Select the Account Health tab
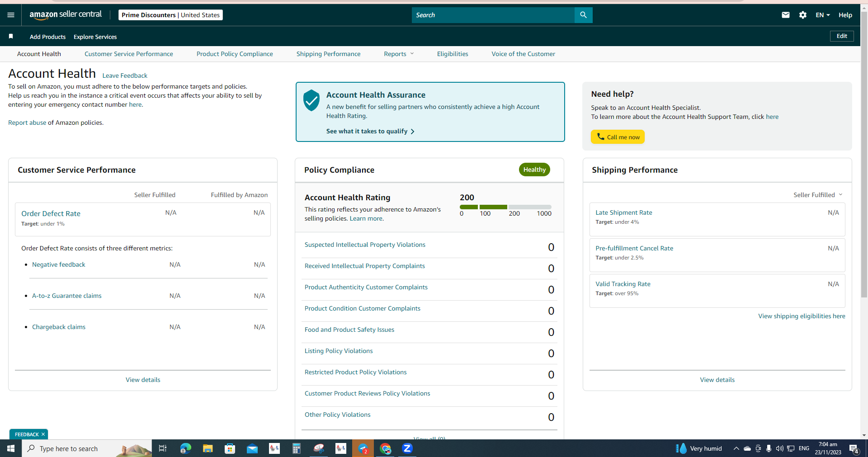This screenshot has height=457, width=868. pyautogui.click(x=39, y=54)
